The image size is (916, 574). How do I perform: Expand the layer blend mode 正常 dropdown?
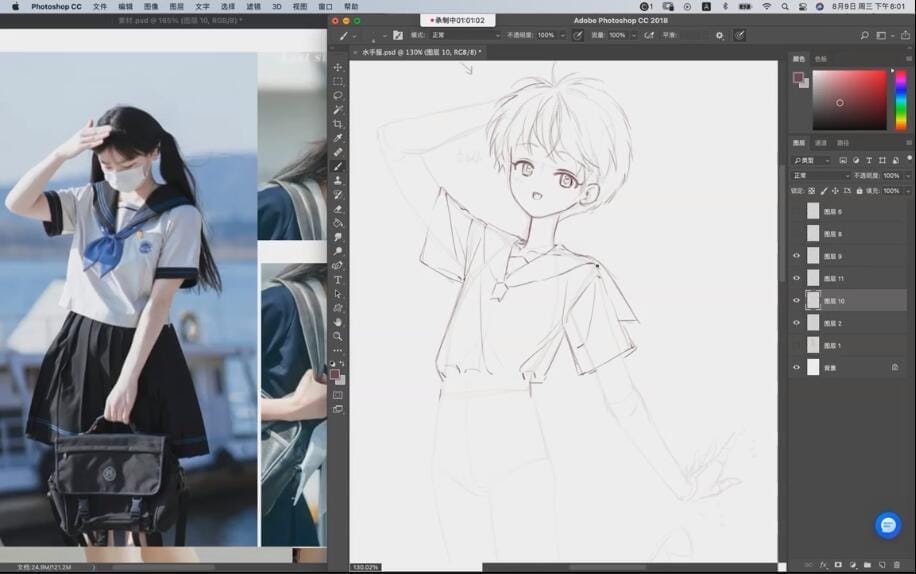point(820,175)
